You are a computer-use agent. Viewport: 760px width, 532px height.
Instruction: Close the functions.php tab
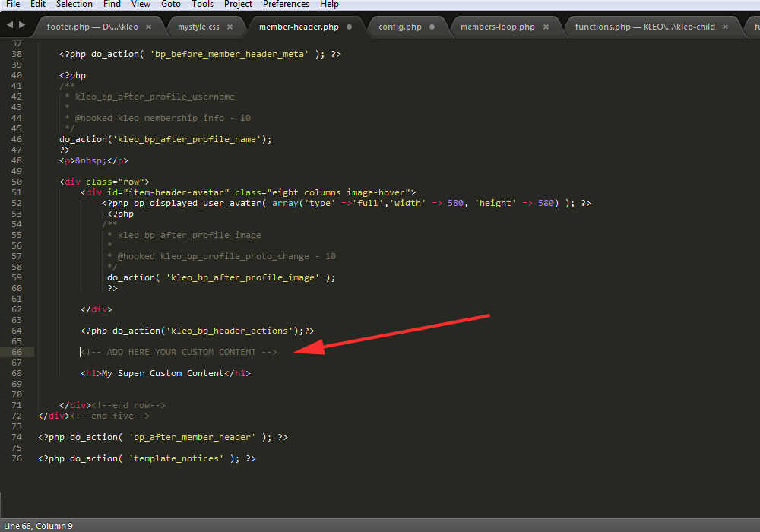point(725,27)
